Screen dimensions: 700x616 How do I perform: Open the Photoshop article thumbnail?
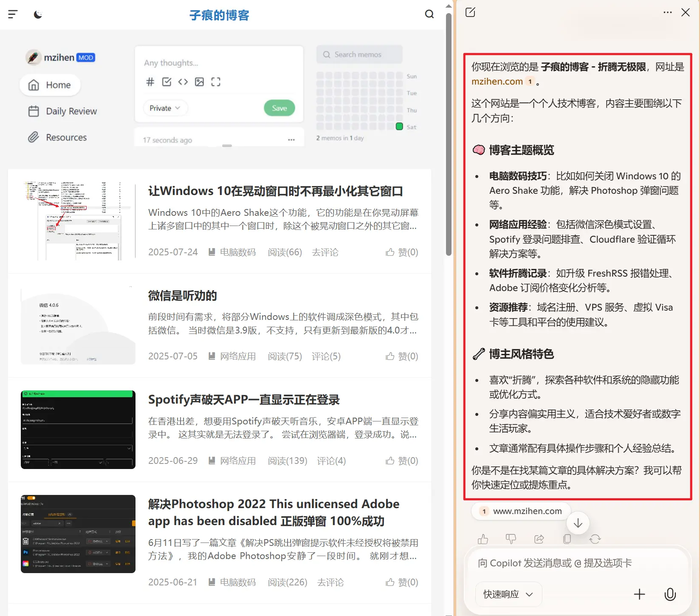click(x=78, y=534)
